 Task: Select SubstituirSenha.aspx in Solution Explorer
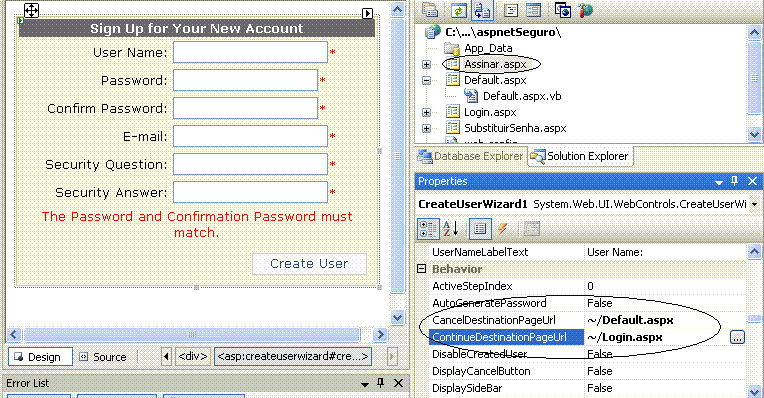(515, 129)
